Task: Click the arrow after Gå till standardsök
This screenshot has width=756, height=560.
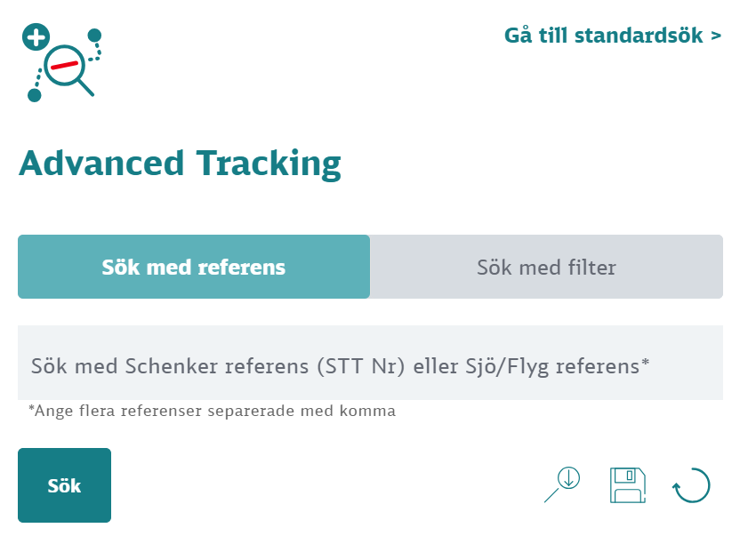Action: (x=716, y=36)
